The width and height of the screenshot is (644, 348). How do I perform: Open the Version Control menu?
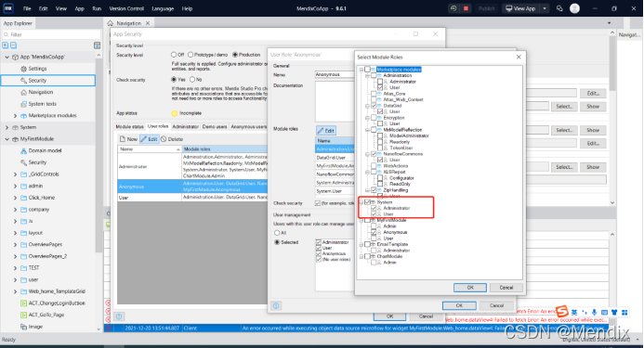click(126, 8)
